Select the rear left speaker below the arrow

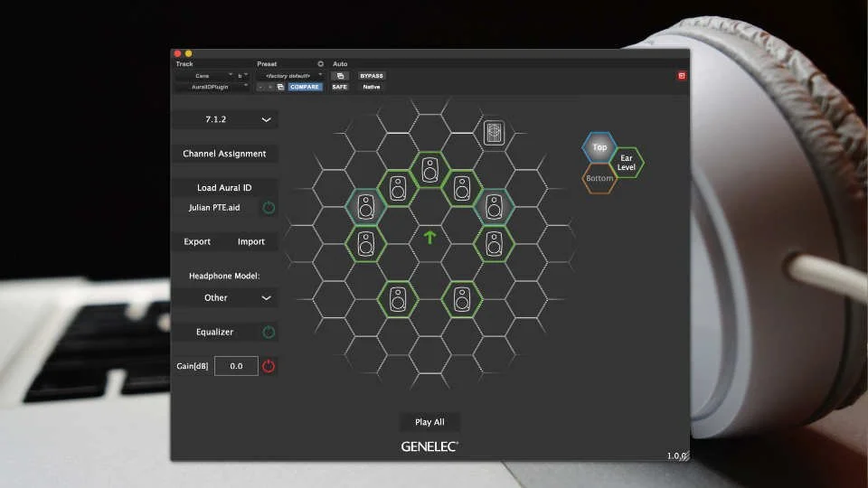point(398,299)
